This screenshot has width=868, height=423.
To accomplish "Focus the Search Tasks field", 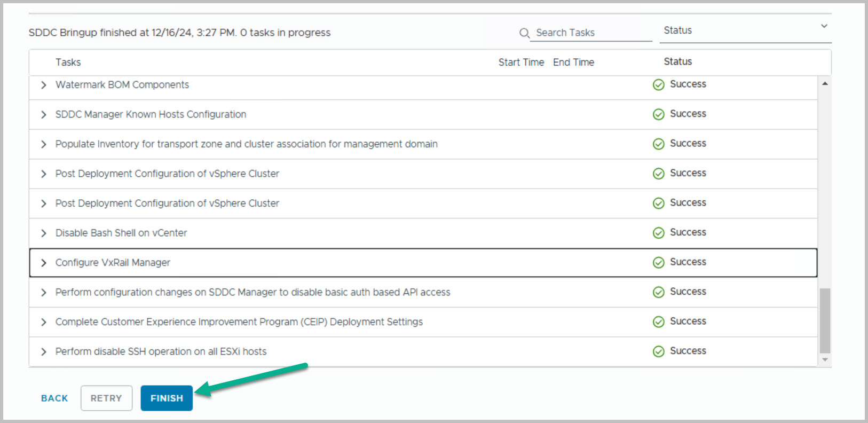I will [591, 33].
